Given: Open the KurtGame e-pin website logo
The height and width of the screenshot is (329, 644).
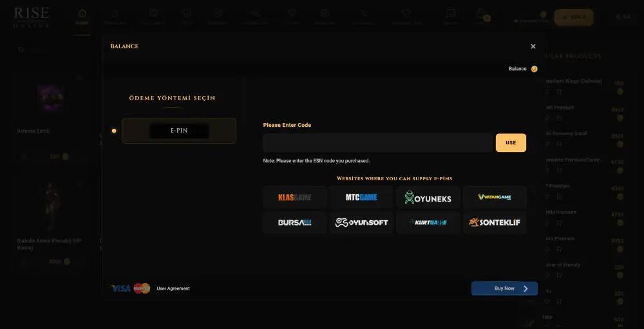Looking at the screenshot, I should (428, 223).
